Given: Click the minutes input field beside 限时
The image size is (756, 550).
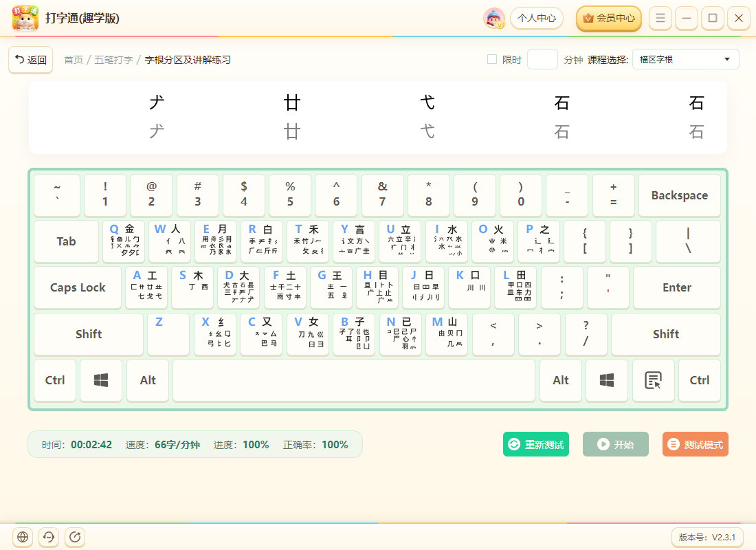Looking at the screenshot, I should pyautogui.click(x=542, y=59).
